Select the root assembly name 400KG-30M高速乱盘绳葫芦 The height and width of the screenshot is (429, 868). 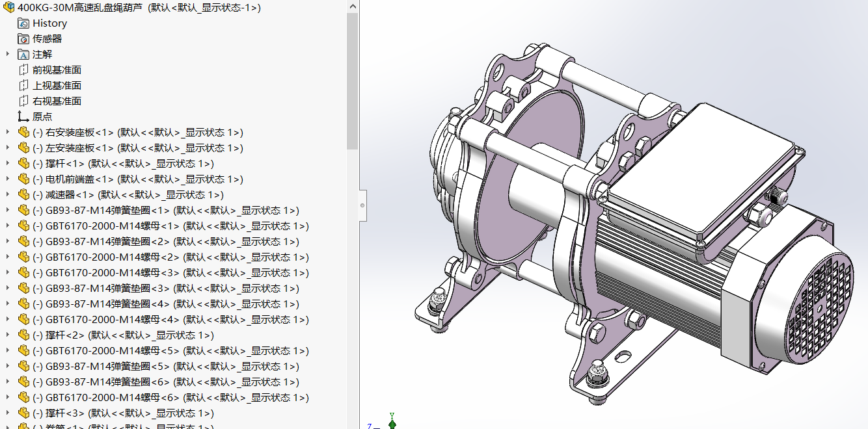tap(81, 8)
